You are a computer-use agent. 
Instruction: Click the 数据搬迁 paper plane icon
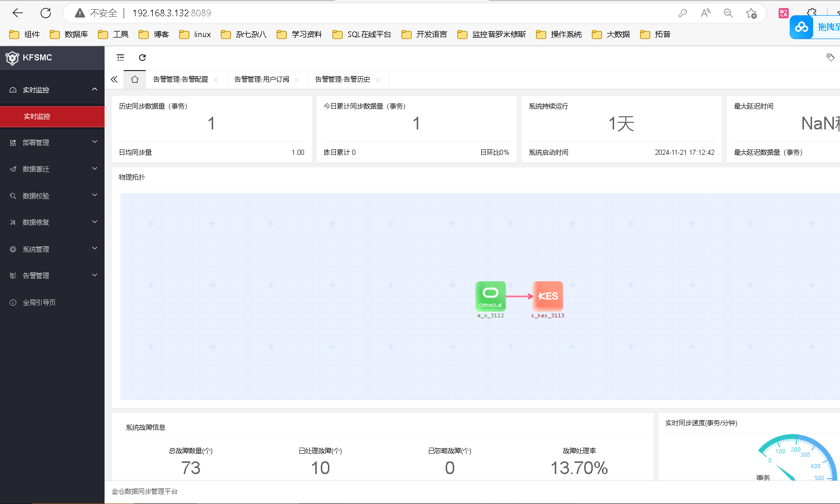click(13, 169)
